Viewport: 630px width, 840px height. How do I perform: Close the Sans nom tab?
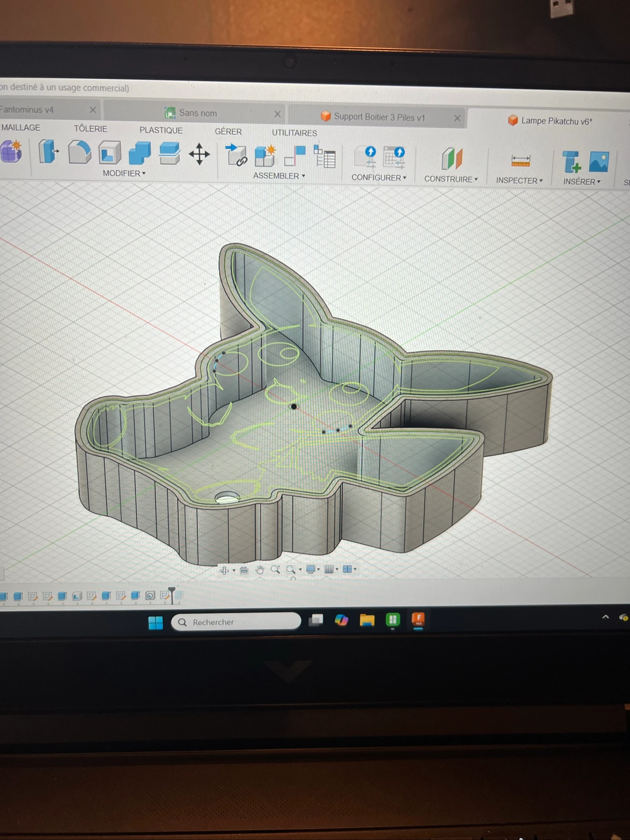278,114
